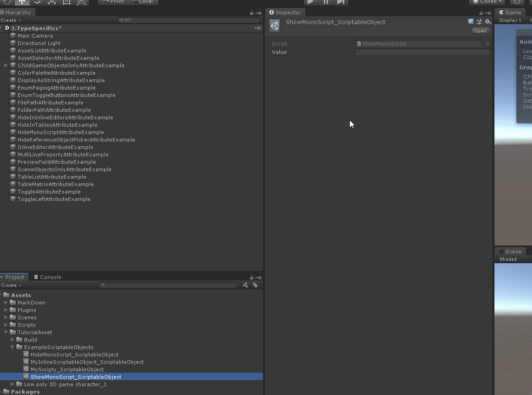Select the Rect Transform tool
This screenshot has height=395, width=532.
point(66,2)
